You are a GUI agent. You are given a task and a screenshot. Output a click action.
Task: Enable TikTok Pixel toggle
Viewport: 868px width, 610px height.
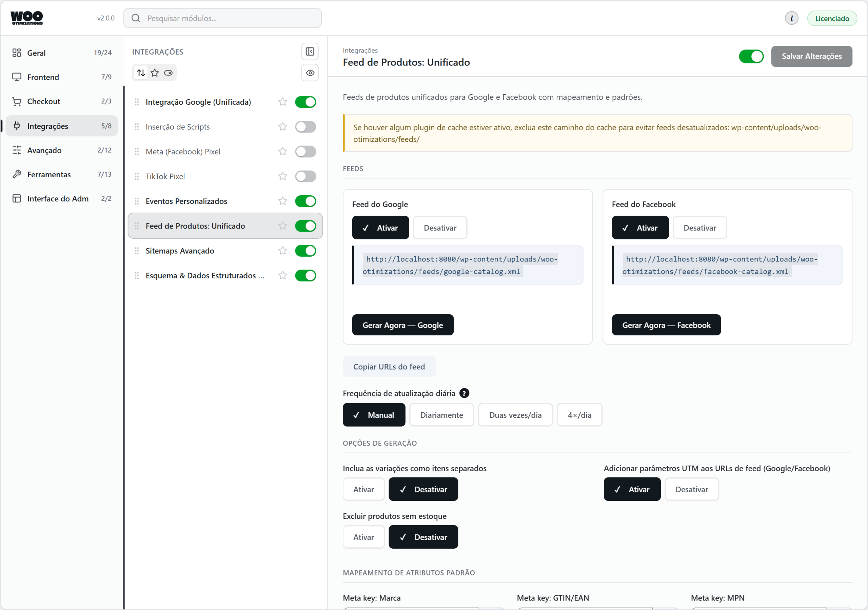click(305, 176)
